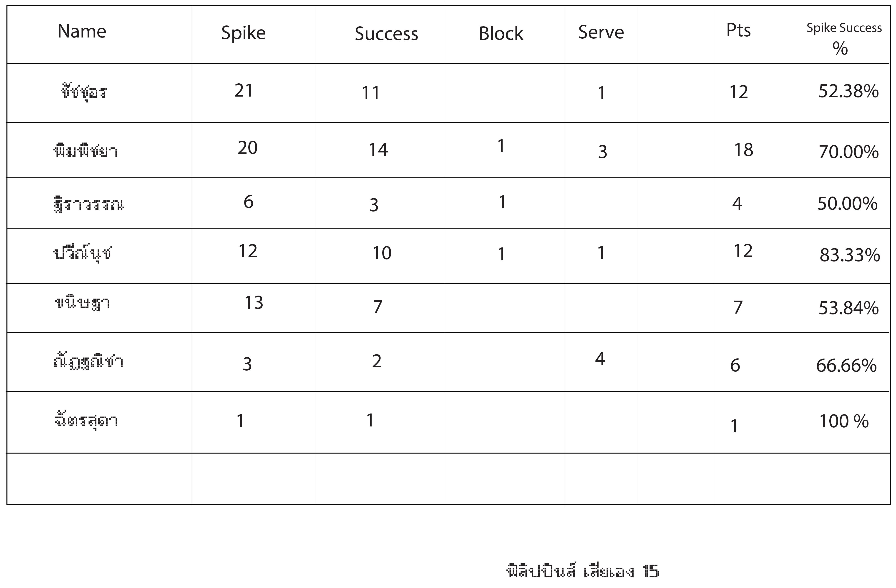The image size is (896, 588).
Task: Click the 66.66% percentage cell
Action: [846, 366]
